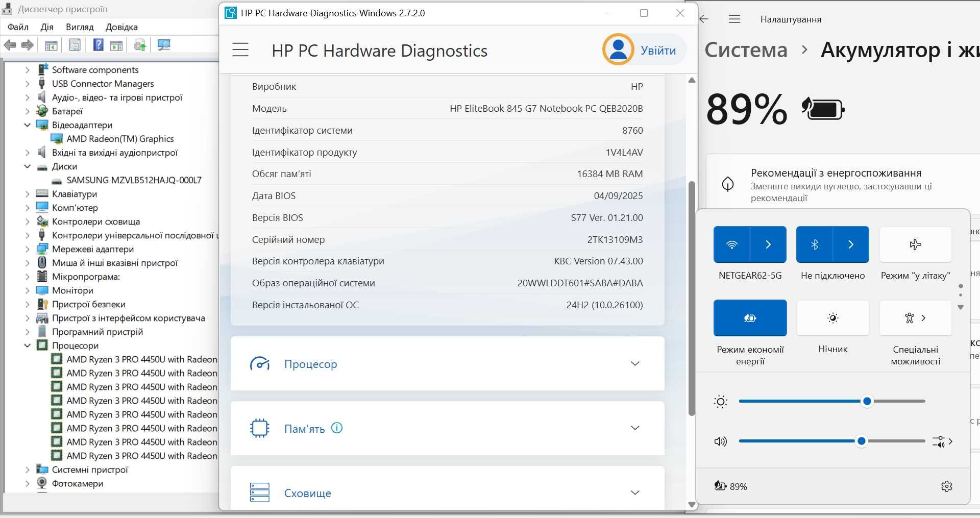
Task: Open Дія menu in Device Manager
Action: 47,27
